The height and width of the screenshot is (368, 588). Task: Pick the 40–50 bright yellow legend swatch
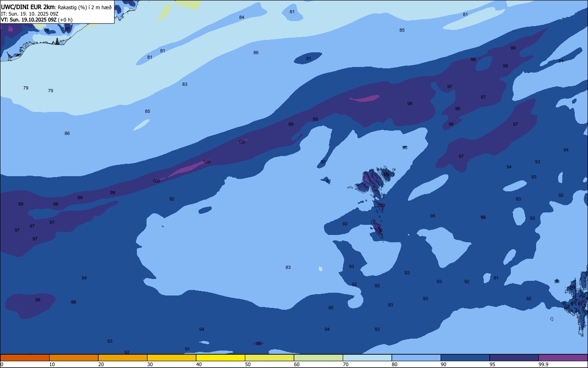click(220, 357)
